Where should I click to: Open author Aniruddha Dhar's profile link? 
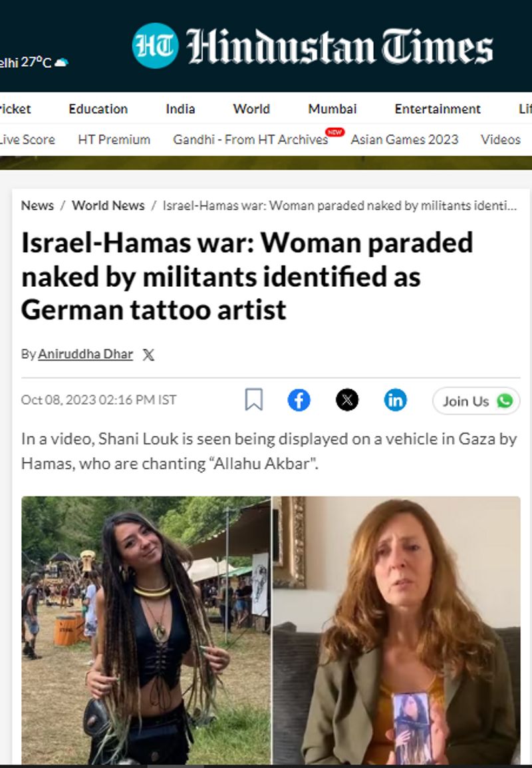86,353
